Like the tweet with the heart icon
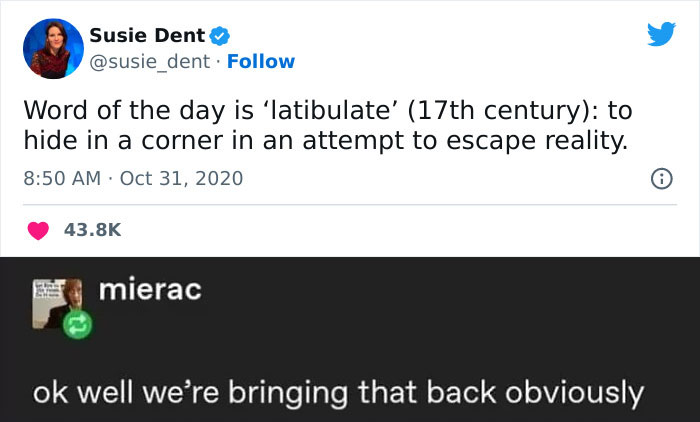 39,230
